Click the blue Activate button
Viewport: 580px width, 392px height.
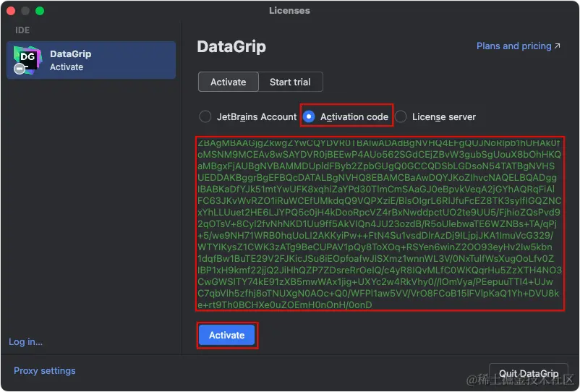tap(227, 335)
